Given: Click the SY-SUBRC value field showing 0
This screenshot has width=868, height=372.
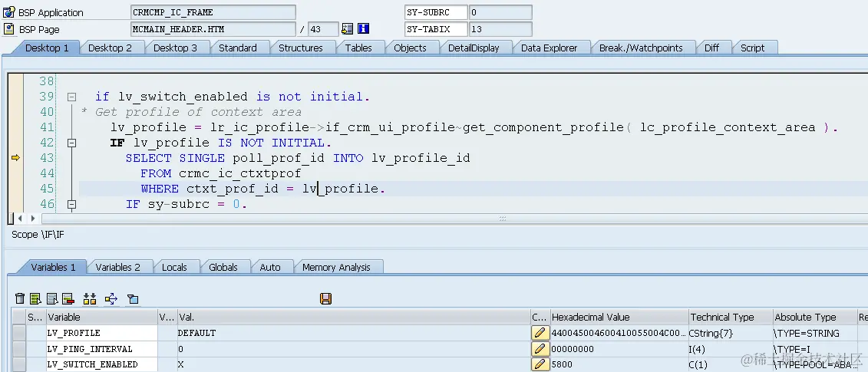Looking at the screenshot, I should click(500, 12).
